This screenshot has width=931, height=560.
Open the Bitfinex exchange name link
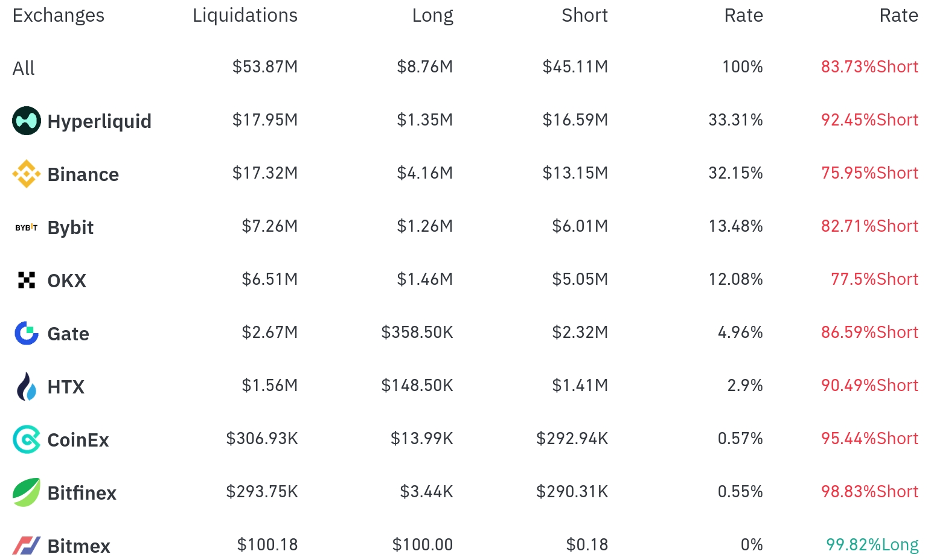(82, 493)
